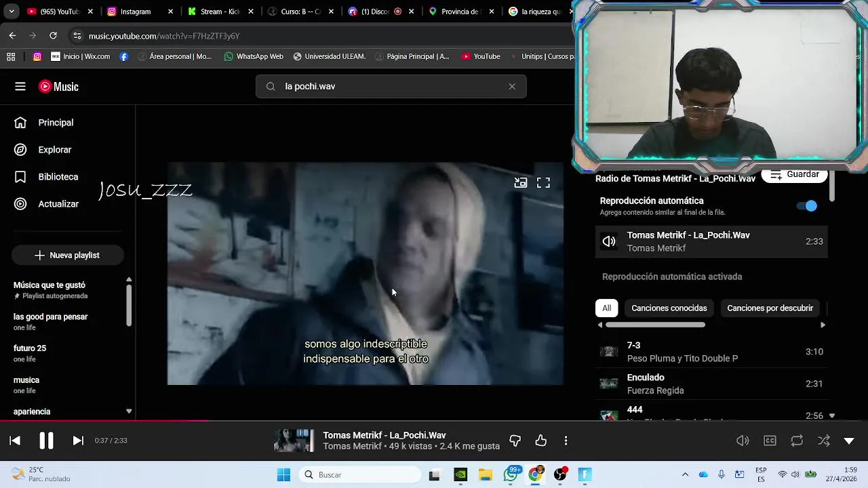Viewport: 868px width, 488px height.
Task: Toggle shuffle in the player bar
Action: click(x=823, y=441)
